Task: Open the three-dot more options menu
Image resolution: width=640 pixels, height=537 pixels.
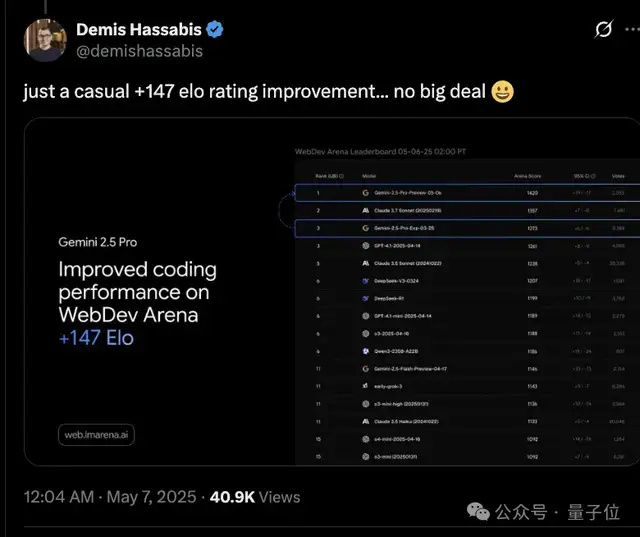Action: [632, 29]
